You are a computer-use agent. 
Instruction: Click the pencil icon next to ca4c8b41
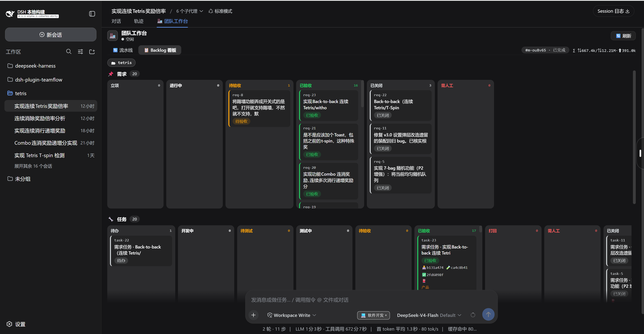click(x=448, y=268)
